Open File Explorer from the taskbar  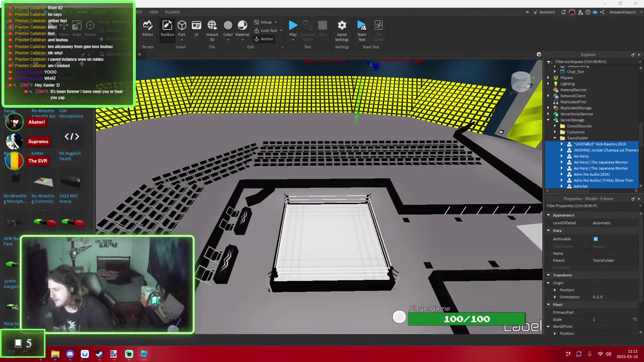(55, 354)
